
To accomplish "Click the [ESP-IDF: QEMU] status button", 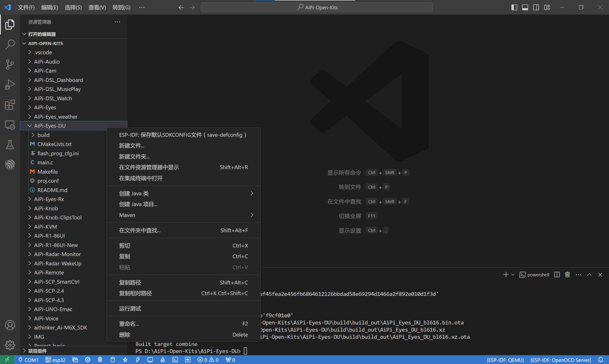I will [505, 359].
